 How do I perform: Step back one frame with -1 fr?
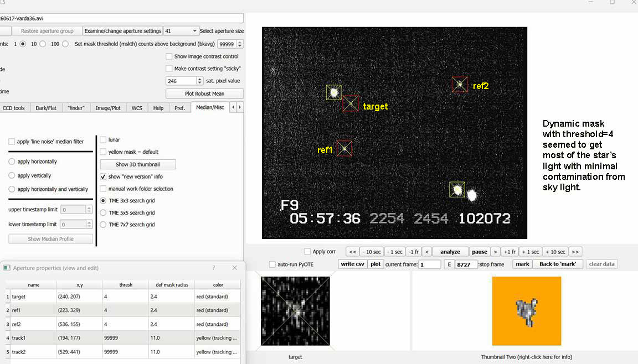click(x=413, y=252)
